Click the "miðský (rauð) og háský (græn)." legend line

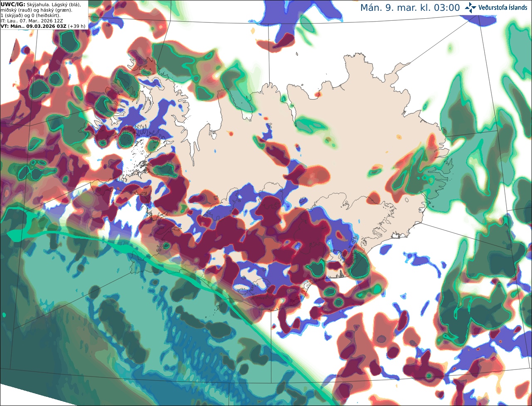[36, 10]
